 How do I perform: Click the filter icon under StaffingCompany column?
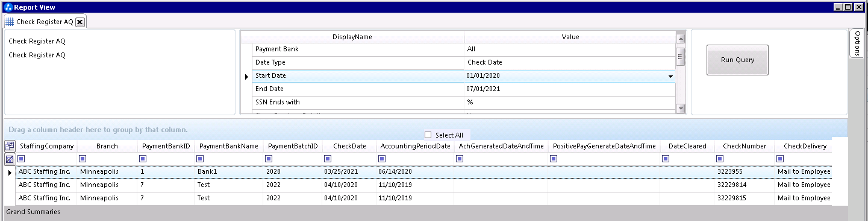(21, 159)
